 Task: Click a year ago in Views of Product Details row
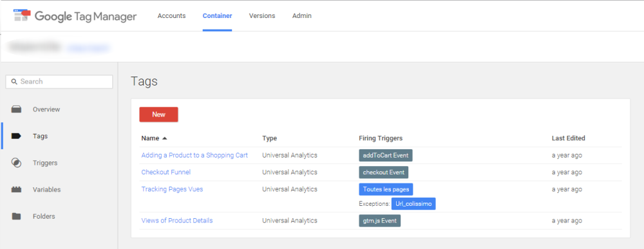(x=567, y=220)
